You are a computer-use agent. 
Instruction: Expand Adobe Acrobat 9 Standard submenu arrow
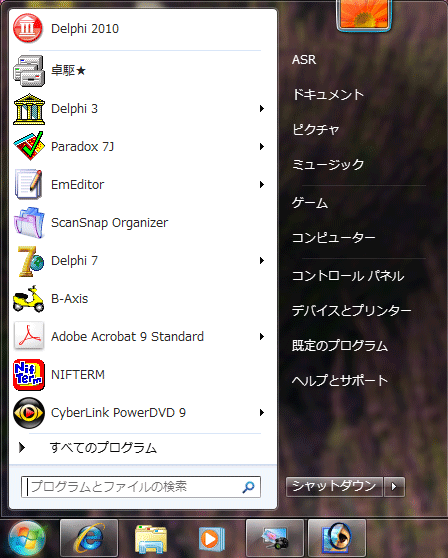[262, 337]
